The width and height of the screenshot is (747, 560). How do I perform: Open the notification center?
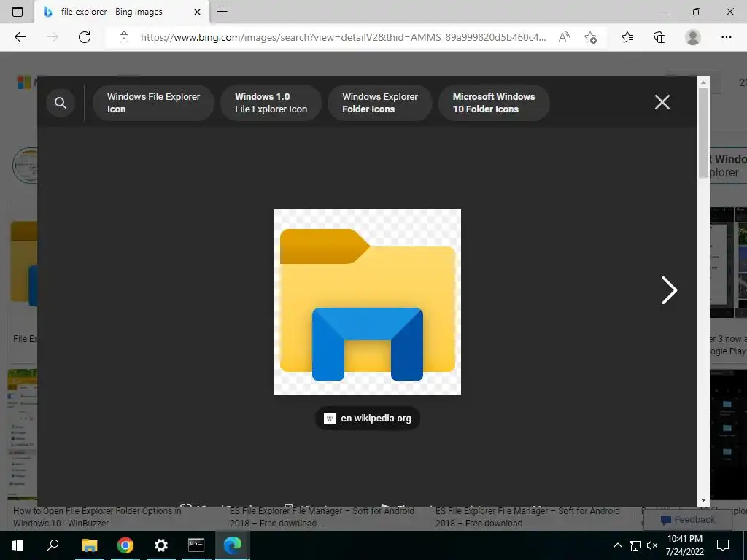723,545
